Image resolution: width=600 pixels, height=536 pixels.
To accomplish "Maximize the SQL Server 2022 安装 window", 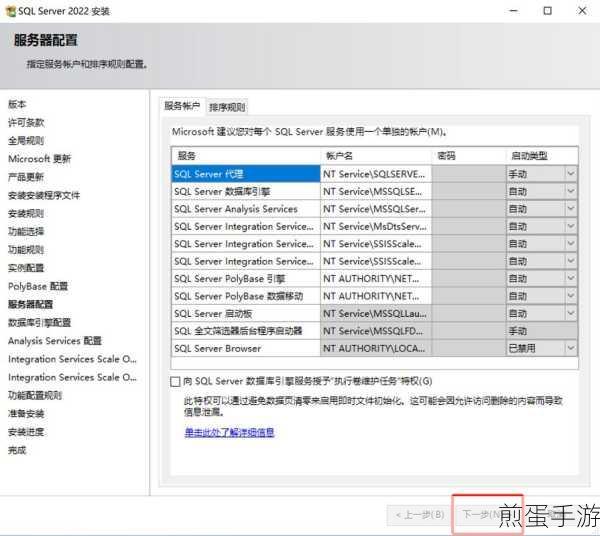I will 548,11.
